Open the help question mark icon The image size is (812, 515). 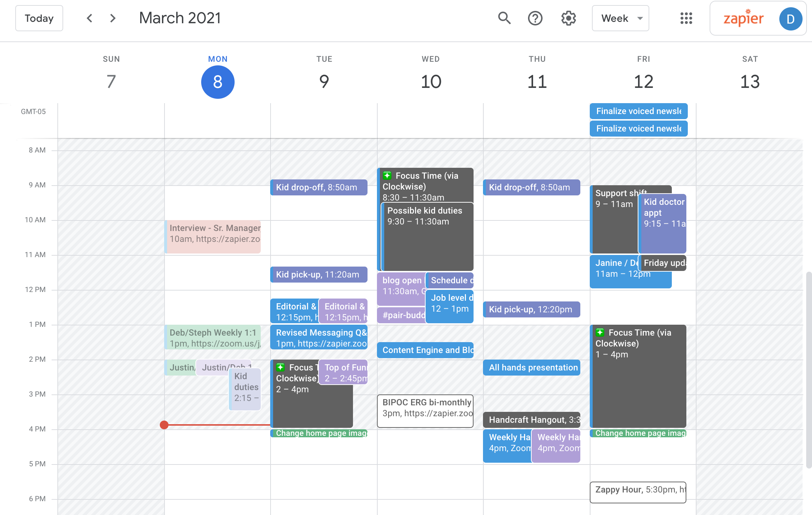click(x=535, y=18)
